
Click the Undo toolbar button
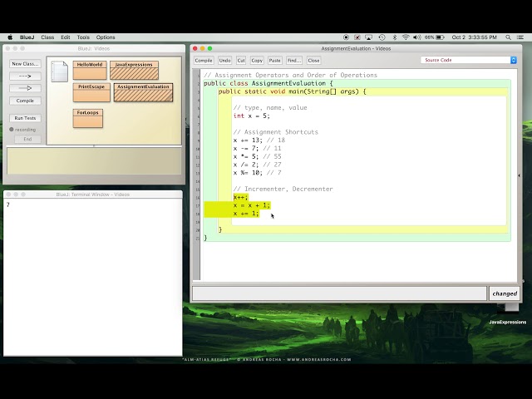point(224,61)
